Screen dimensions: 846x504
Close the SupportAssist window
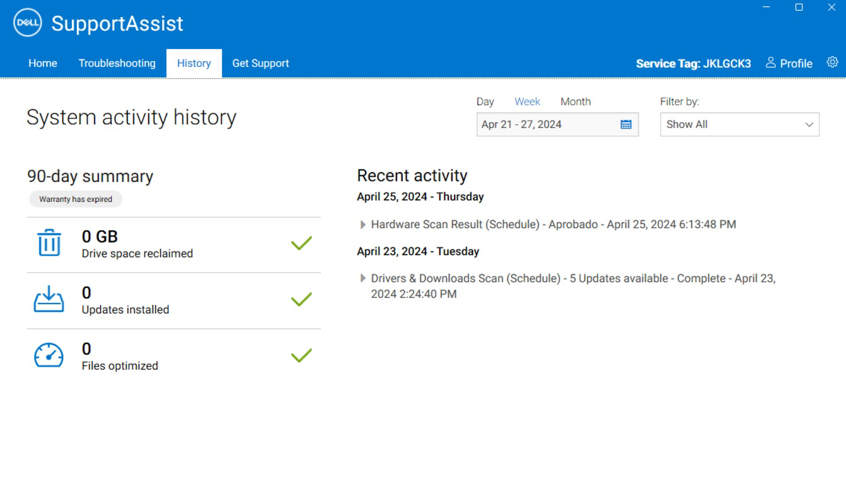coord(831,7)
